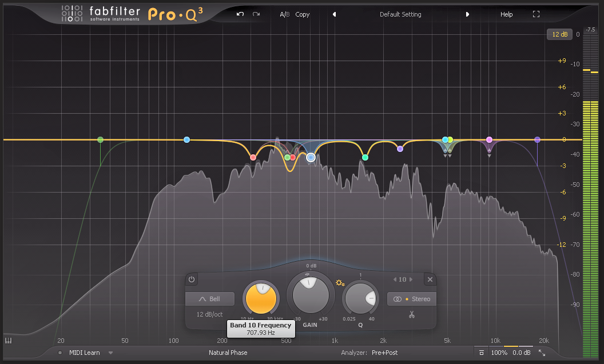
Task: Show the piano keyboard display
Action: click(x=8, y=341)
